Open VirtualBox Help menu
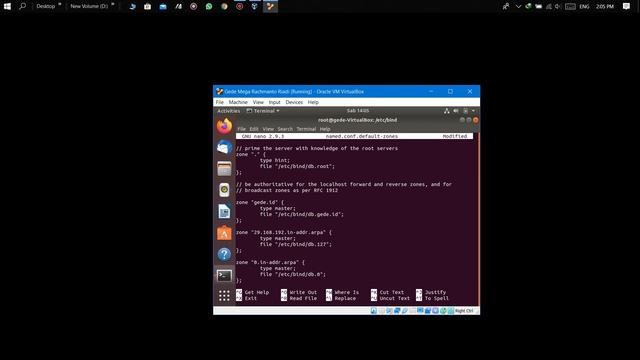Image resolution: width=640 pixels, height=360 pixels. [313, 102]
